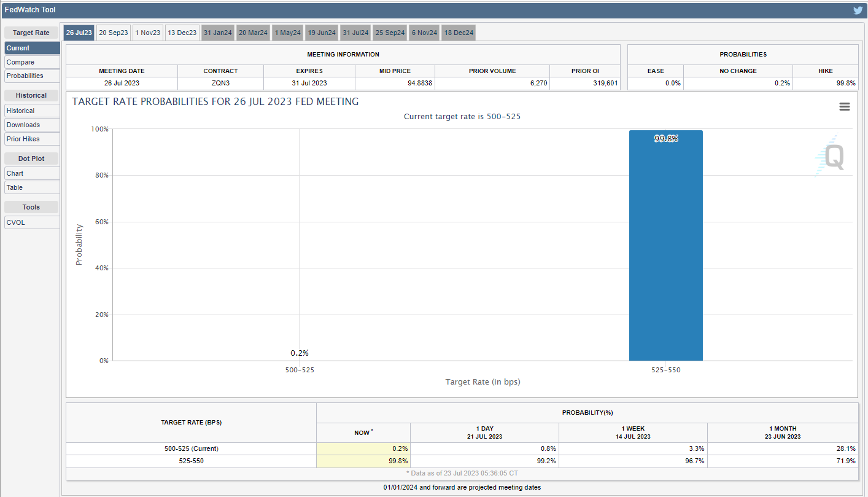Click the prior OI 319,601 cell
Screen dimensions: 868x497
pos(585,83)
